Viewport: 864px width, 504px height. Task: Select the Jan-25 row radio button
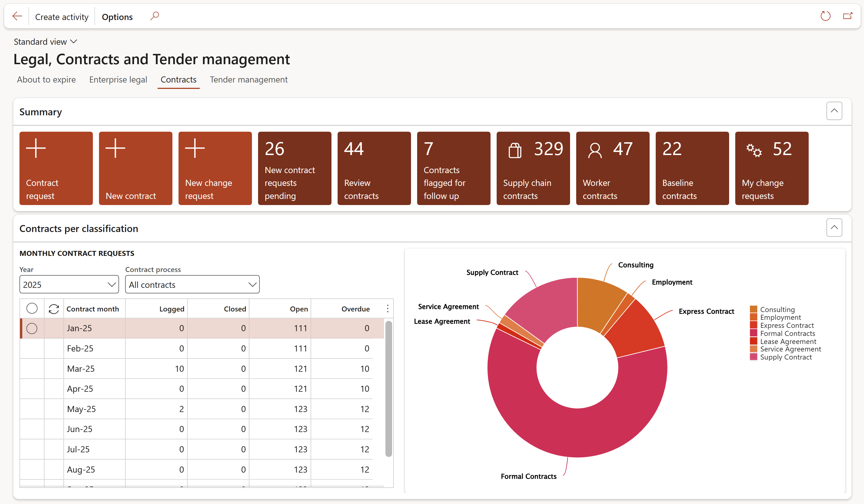click(x=32, y=328)
